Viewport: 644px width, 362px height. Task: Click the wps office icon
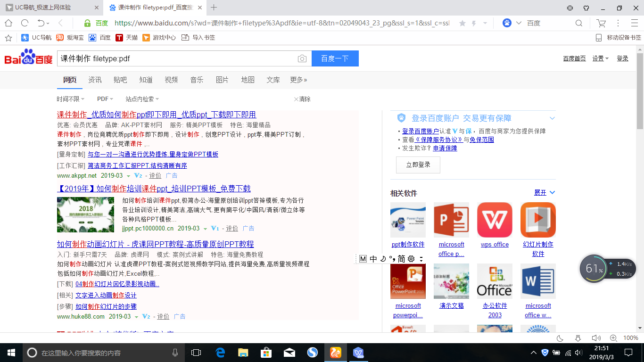tap(495, 220)
